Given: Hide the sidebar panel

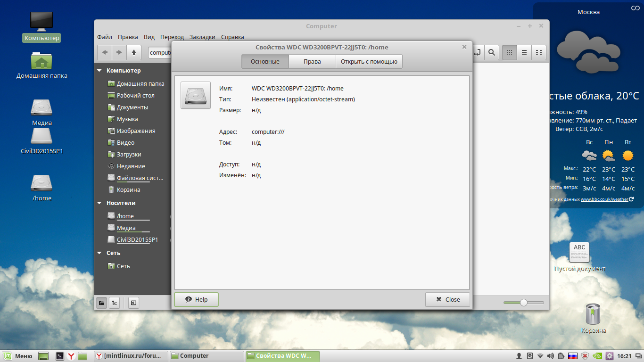Looking at the screenshot, I should pos(134,303).
